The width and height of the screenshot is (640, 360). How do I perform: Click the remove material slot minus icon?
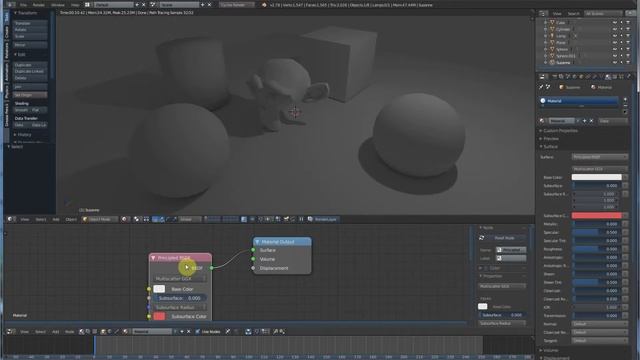(x=625, y=105)
